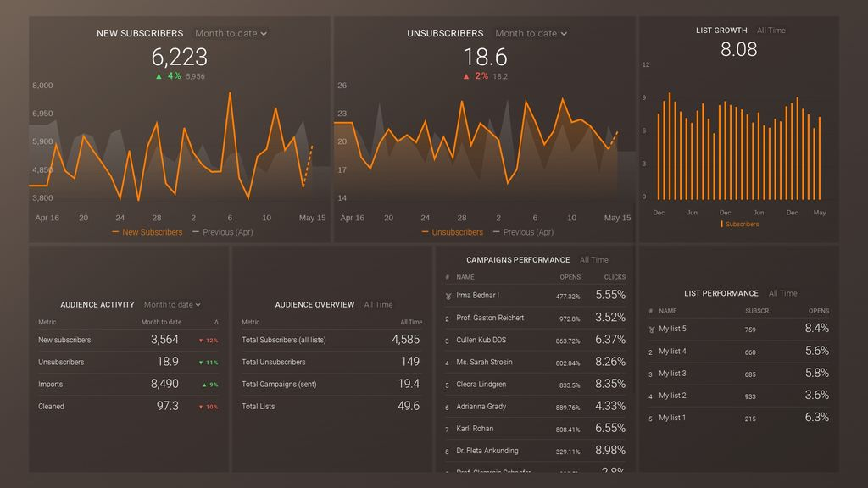The height and width of the screenshot is (488, 868).
Task: Click 477.32% opens for Irma Bednar I
Action: click(568, 297)
